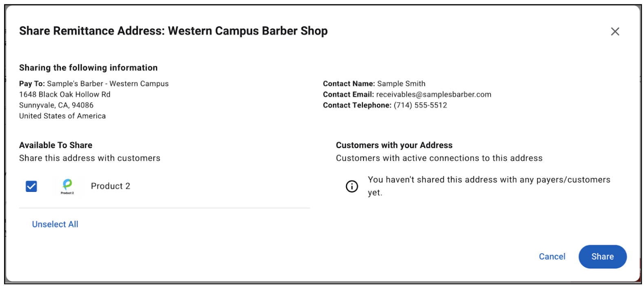Click the receivables@samplesbarber.com contact email
Image resolution: width=644 pixels, height=286 pixels.
(433, 95)
